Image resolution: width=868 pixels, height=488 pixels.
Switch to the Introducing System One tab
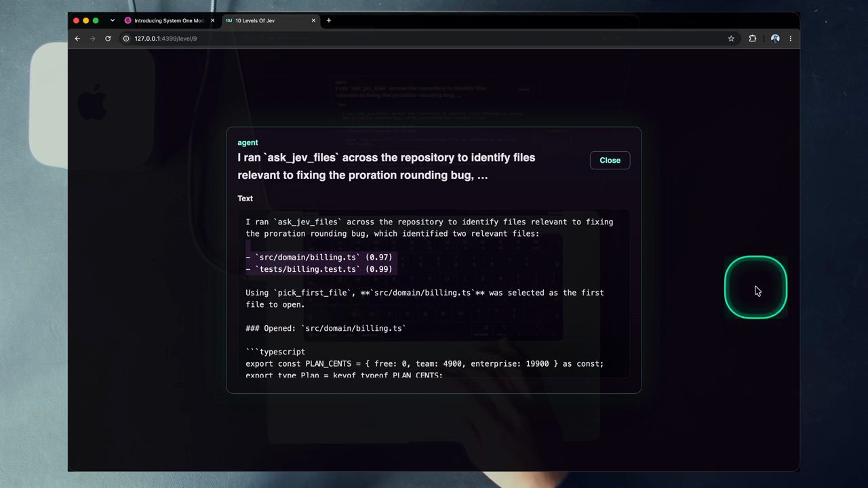169,20
